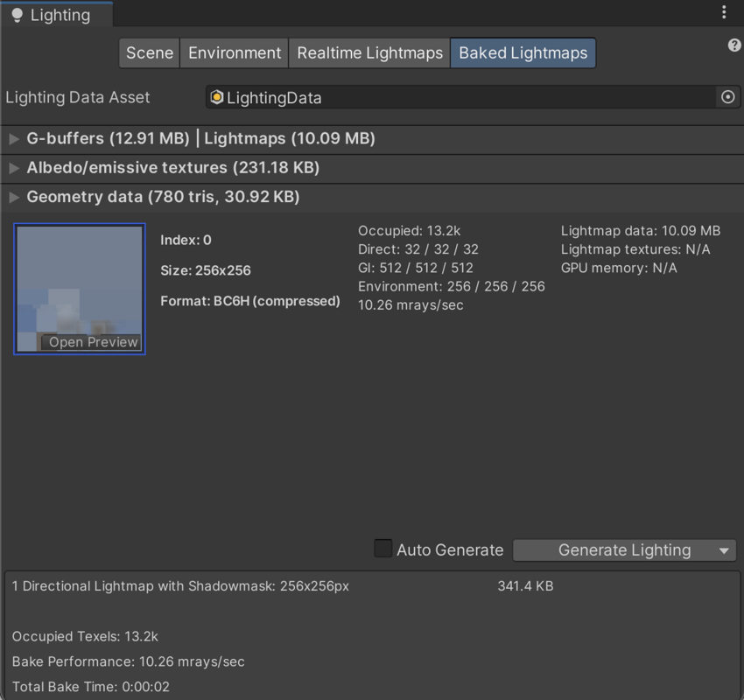Open the Environment tab
The height and width of the screenshot is (700, 744).
click(x=235, y=52)
